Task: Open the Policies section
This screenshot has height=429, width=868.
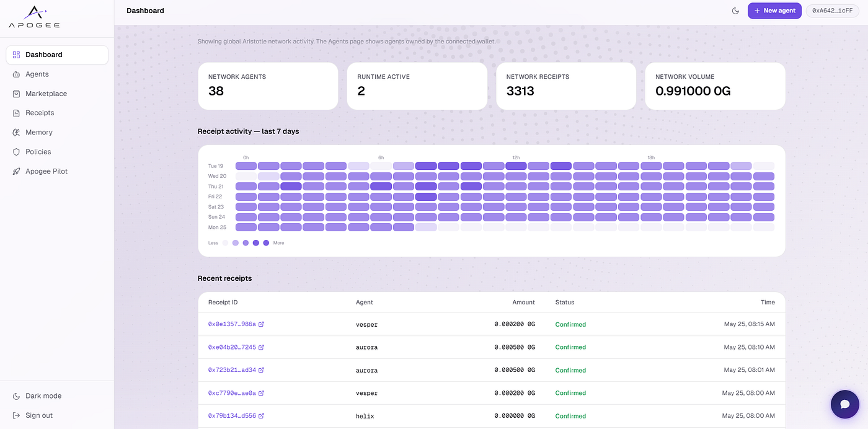Action: [x=57, y=152]
